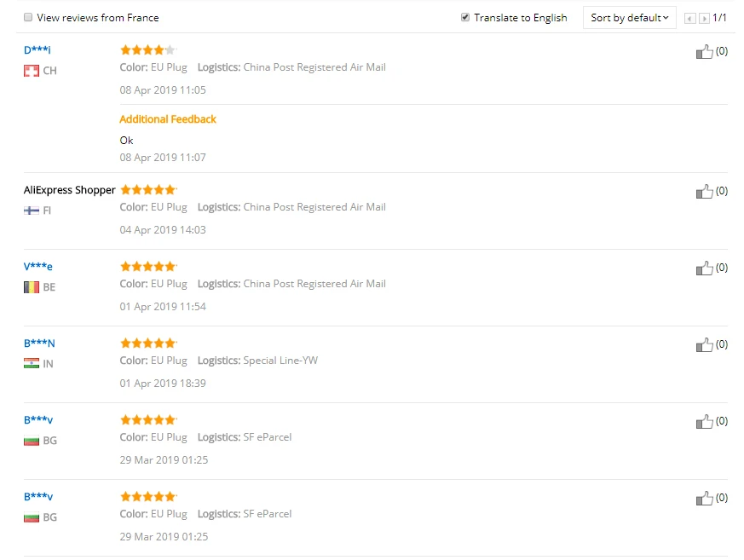
Task: Open reviewer D***i's profile
Action: click(37, 50)
